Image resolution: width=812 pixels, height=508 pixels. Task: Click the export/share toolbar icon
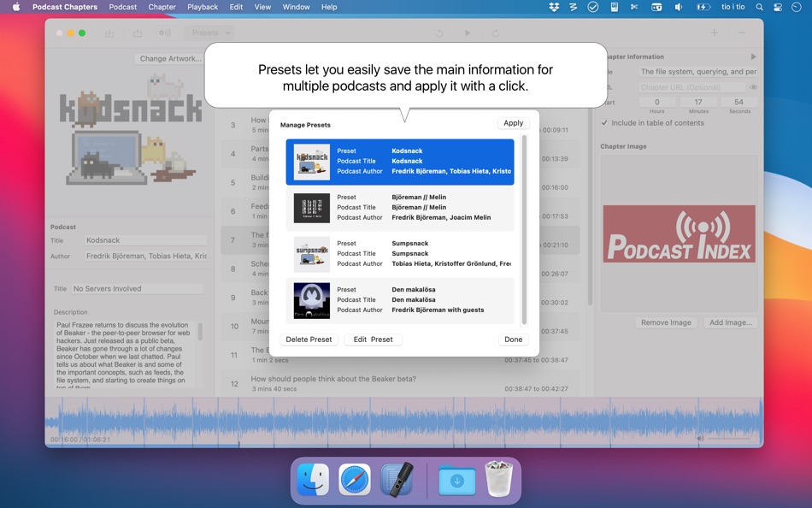tap(138, 33)
